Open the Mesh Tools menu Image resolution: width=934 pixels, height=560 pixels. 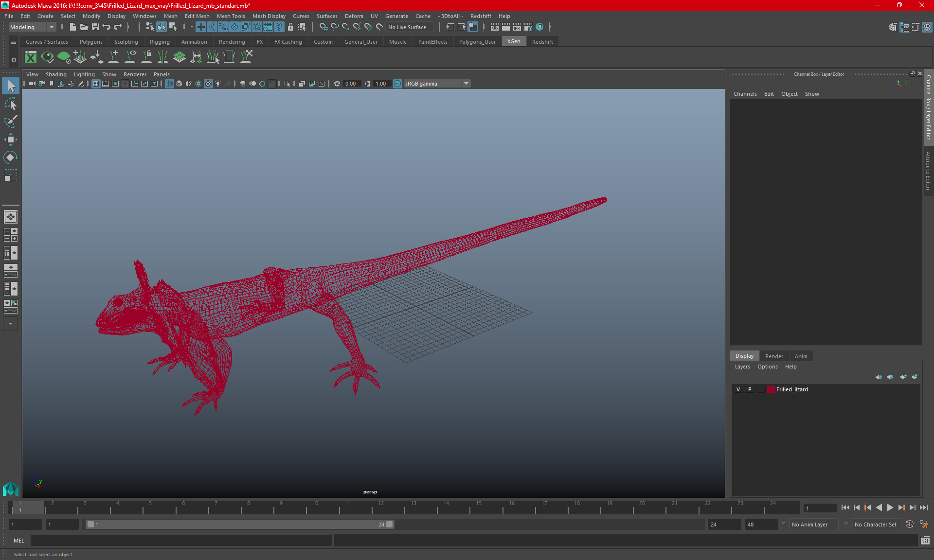tap(231, 16)
